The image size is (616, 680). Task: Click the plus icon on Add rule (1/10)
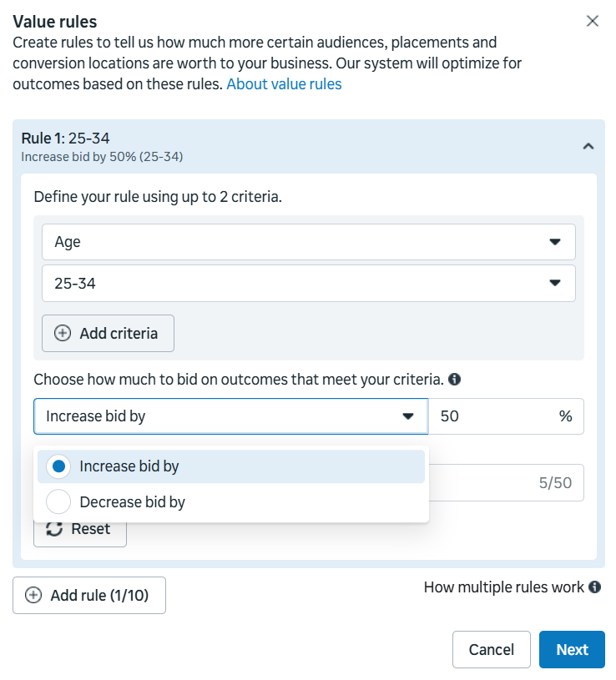[x=33, y=596]
